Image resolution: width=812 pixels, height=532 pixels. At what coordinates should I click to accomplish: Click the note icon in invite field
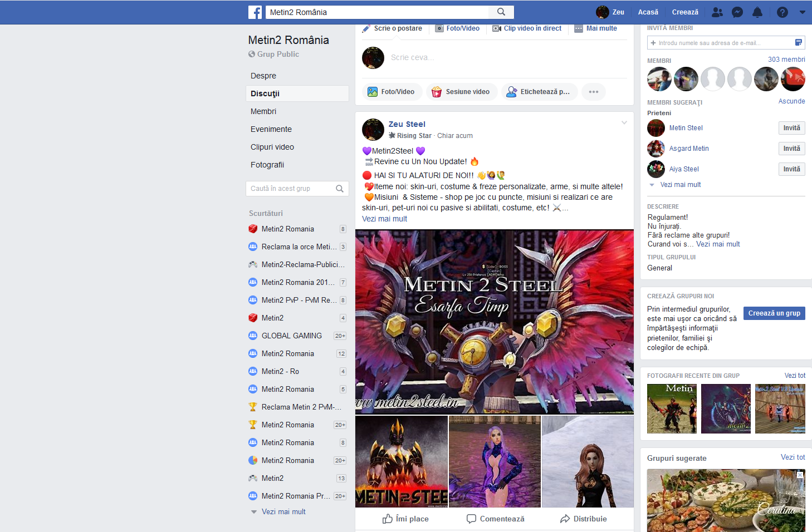pyautogui.click(x=799, y=43)
